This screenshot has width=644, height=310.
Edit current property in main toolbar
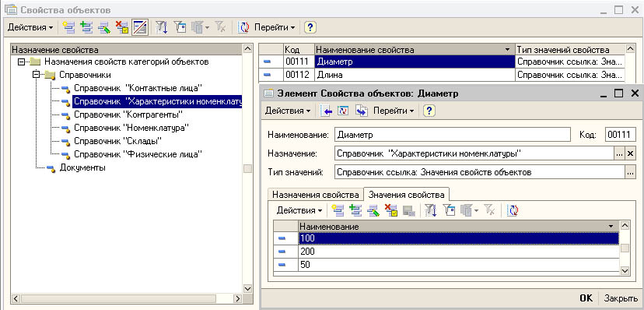point(104,27)
